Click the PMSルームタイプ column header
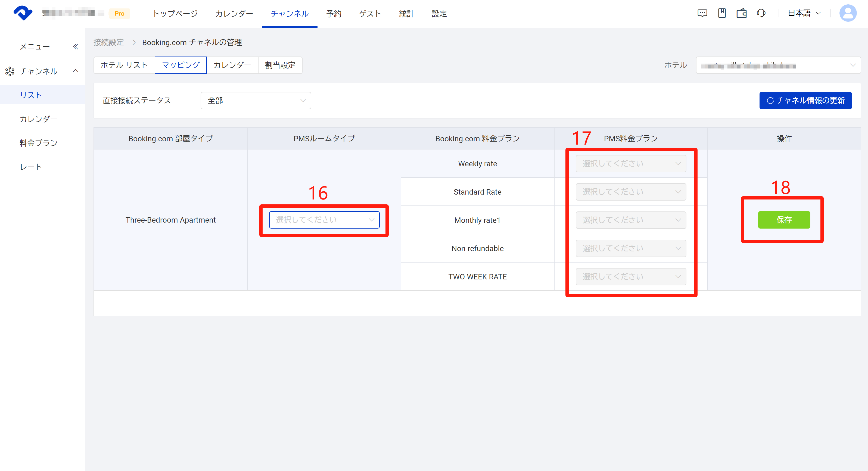868x471 pixels. pyautogui.click(x=324, y=138)
